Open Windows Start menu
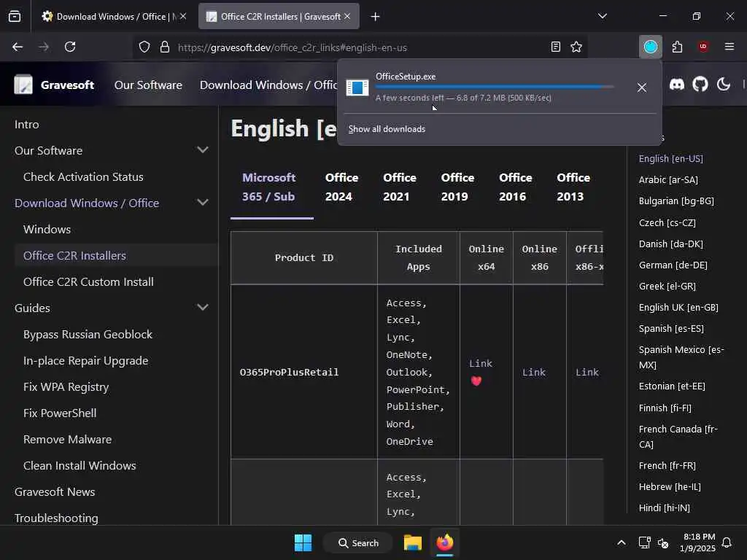Viewport: 747px width, 560px height. pos(303,542)
